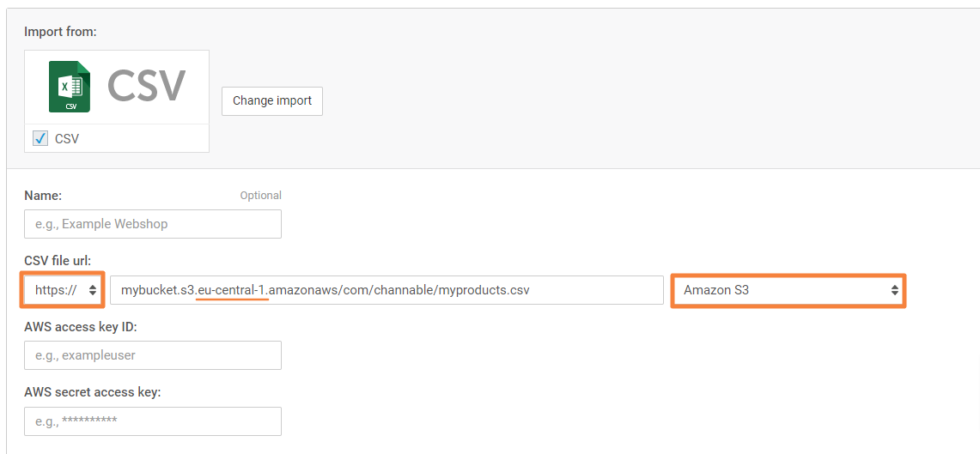Click the AWS secret access key field
This screenshot has height=454, width=980.
click(x=153, y=421)
